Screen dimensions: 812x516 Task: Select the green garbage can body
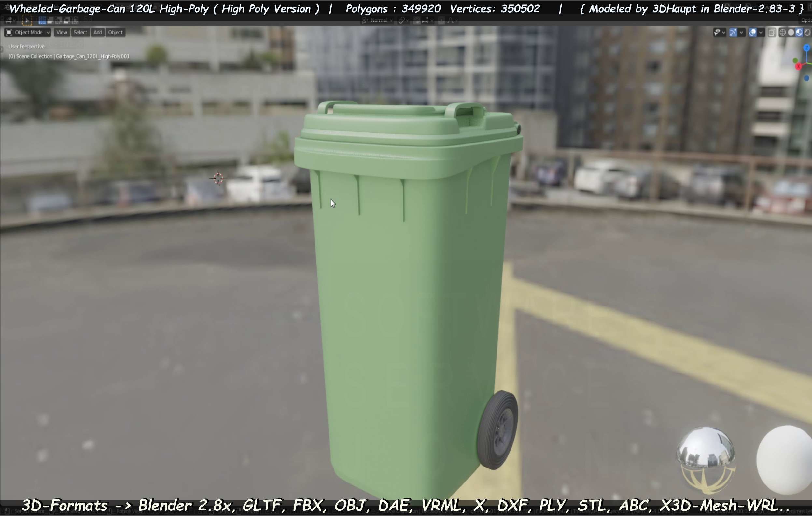click(405, 320)
